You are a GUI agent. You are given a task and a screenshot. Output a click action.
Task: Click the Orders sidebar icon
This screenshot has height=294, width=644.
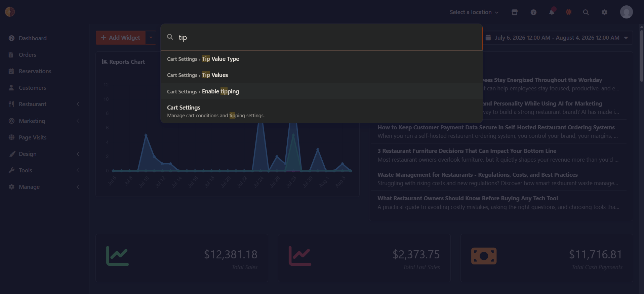[11, 55]
